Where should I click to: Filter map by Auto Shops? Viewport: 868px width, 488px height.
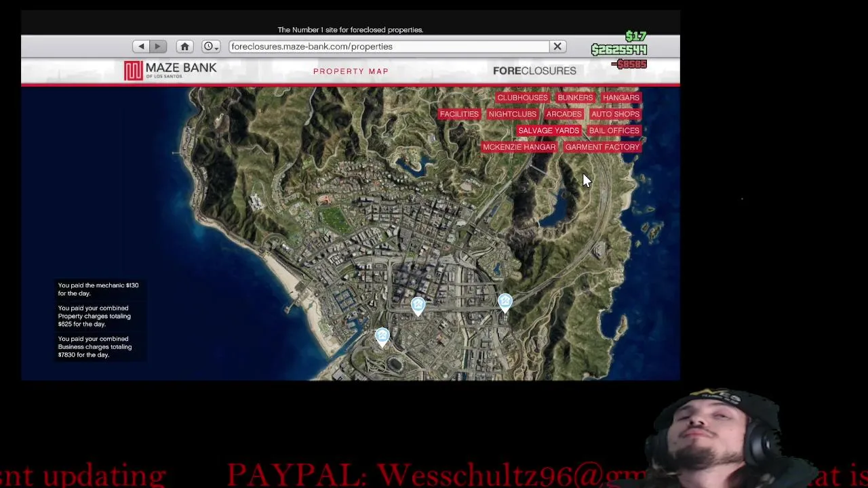(x=616, y=114)
